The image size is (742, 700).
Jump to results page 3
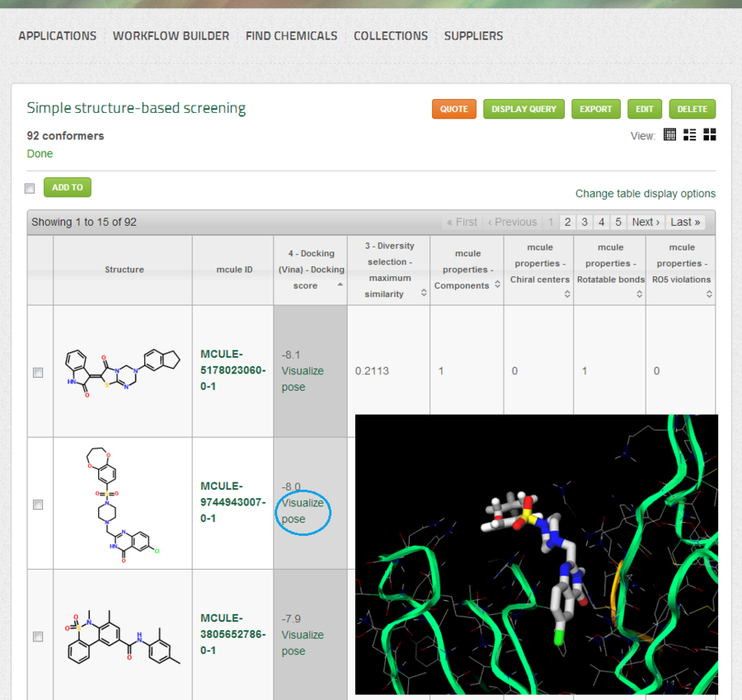pyautogui.click(x=584, y=222)
